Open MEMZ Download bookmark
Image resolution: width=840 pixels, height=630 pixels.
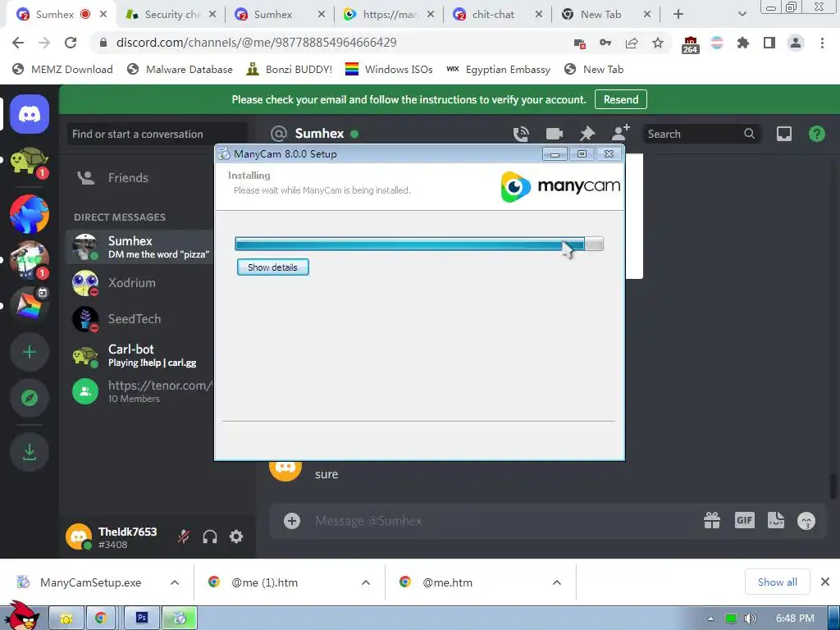click(x=62, y=69)
